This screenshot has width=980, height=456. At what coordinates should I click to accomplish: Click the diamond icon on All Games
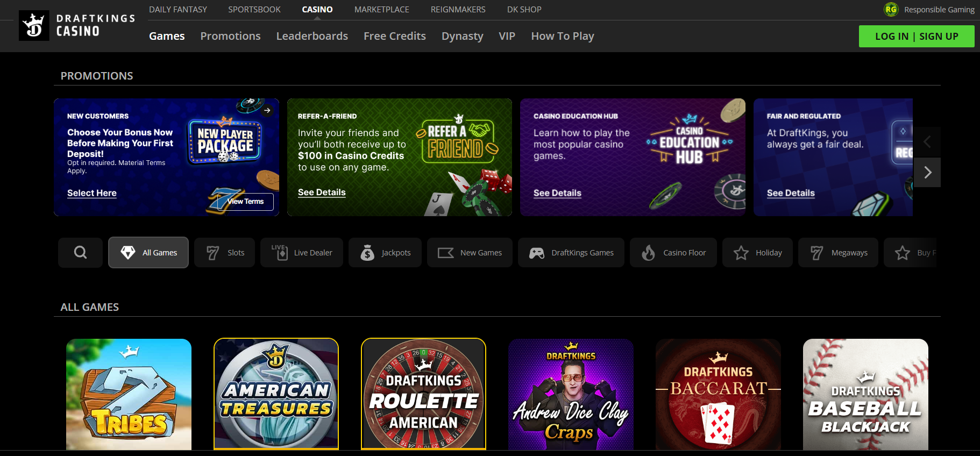127,252
